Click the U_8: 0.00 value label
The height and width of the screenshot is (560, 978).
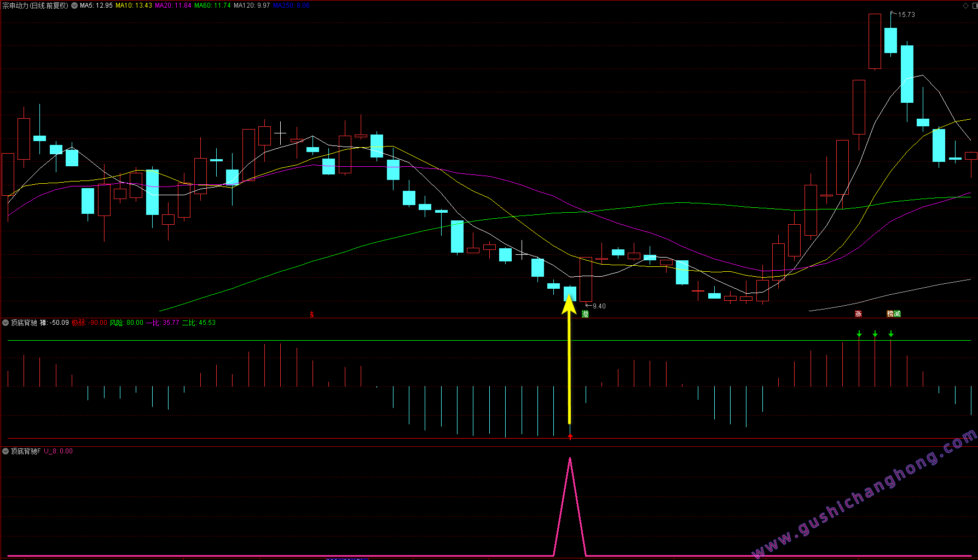[58, 451]
